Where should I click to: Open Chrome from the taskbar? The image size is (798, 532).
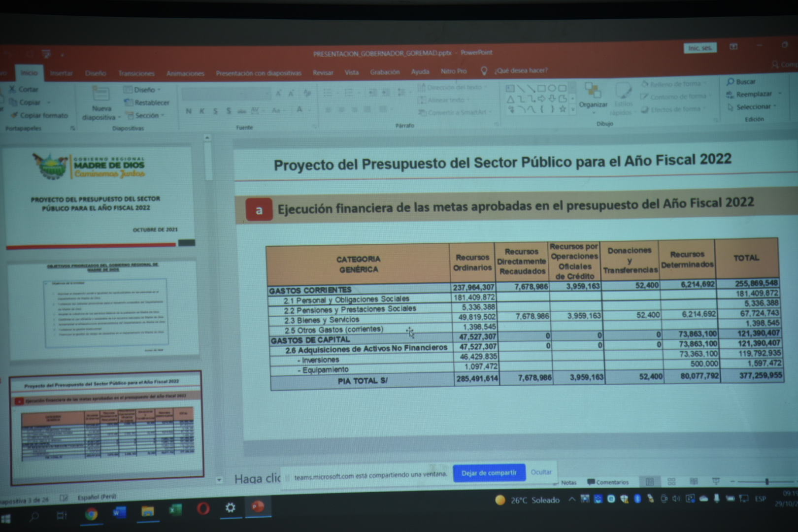91,514
